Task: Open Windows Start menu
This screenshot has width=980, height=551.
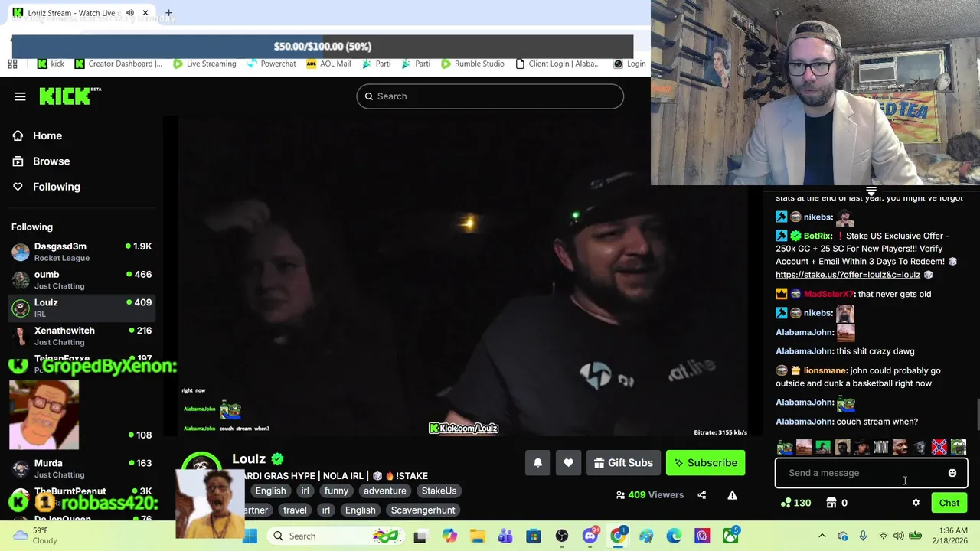Action: (x=250, y=536)
